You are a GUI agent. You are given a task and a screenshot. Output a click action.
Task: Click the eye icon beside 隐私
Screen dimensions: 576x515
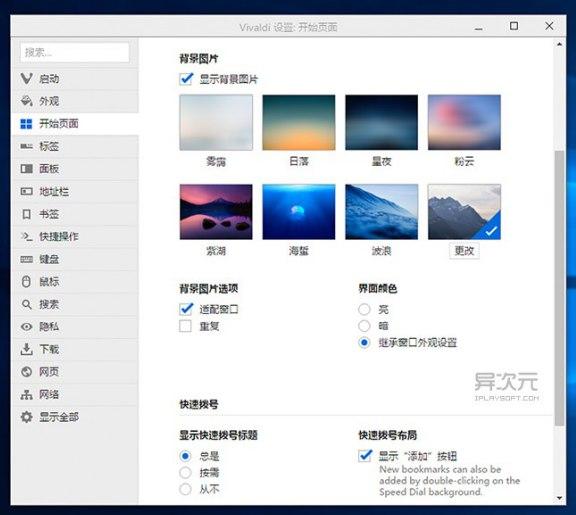point(26,327)
